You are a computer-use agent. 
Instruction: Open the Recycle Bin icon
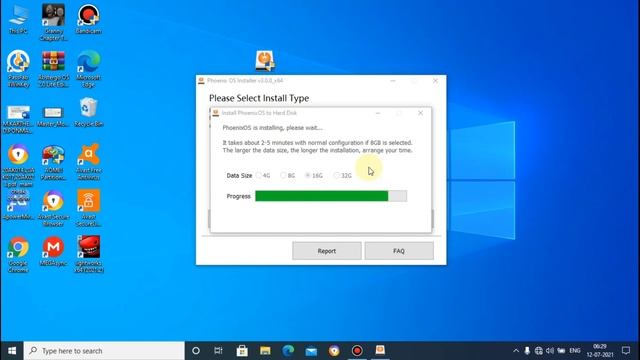coord(89,111)
